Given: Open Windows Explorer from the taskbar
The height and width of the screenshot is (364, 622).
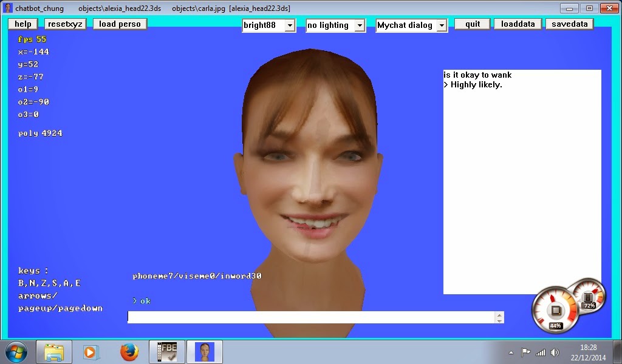Looking at the screenshot, I should click(54, 352).
